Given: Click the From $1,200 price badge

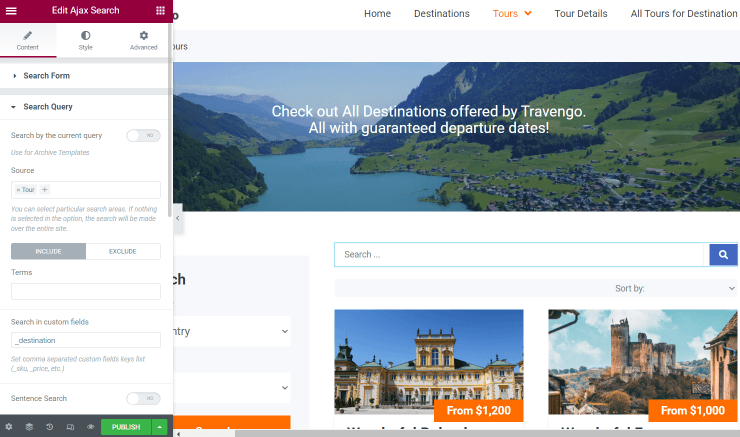Looking at the screenshot, I should 479,411.
